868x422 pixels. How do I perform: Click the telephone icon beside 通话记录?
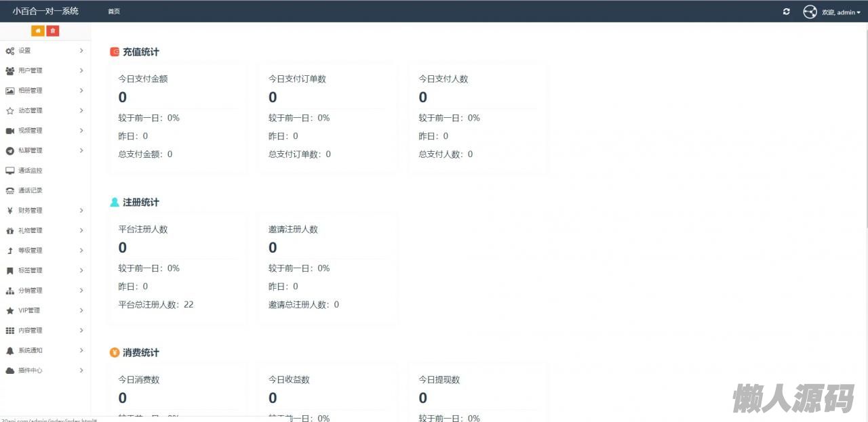pyautogui.click(x=9, y=190)
